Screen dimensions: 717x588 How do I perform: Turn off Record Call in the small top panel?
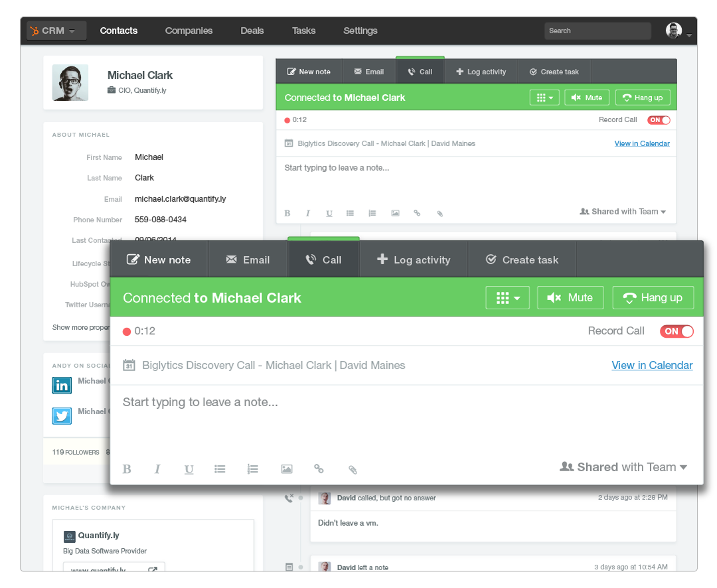(659, 120)
